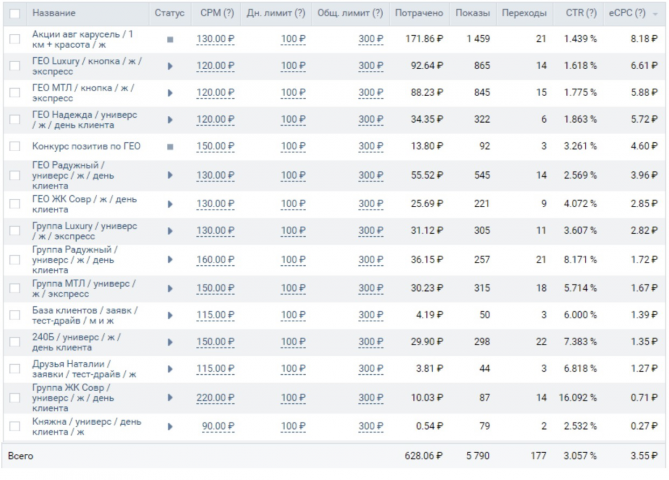Check the box for ГЕО МТЛ / кнопка
Viewport: 669px width, 480px height.
click(15, 93)
